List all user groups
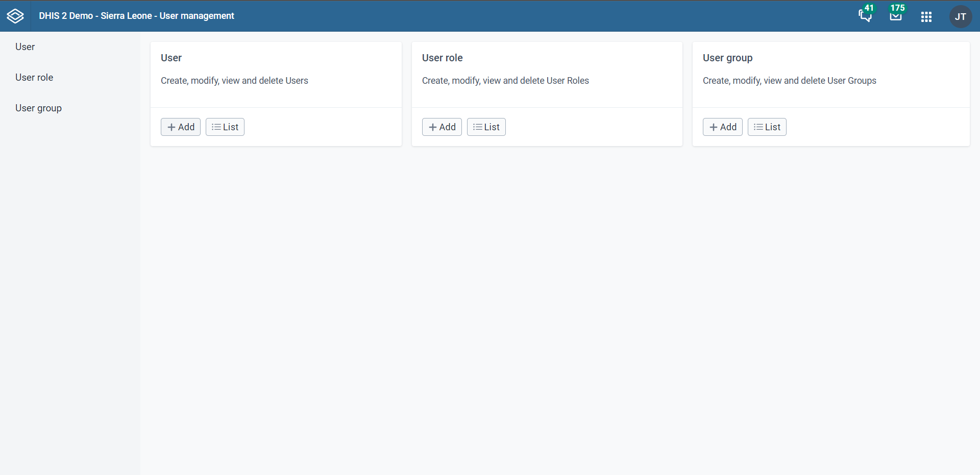 point(767,127)
